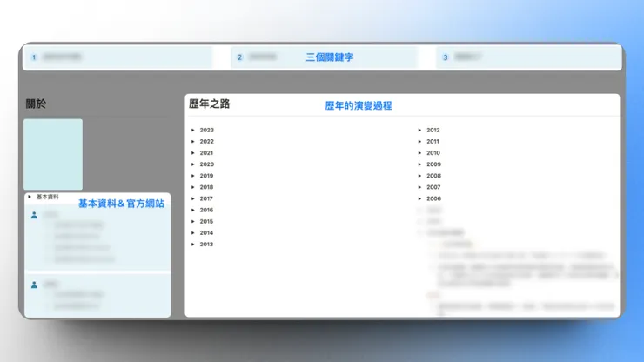Click the 歷年之路 heading

(210, 104)
